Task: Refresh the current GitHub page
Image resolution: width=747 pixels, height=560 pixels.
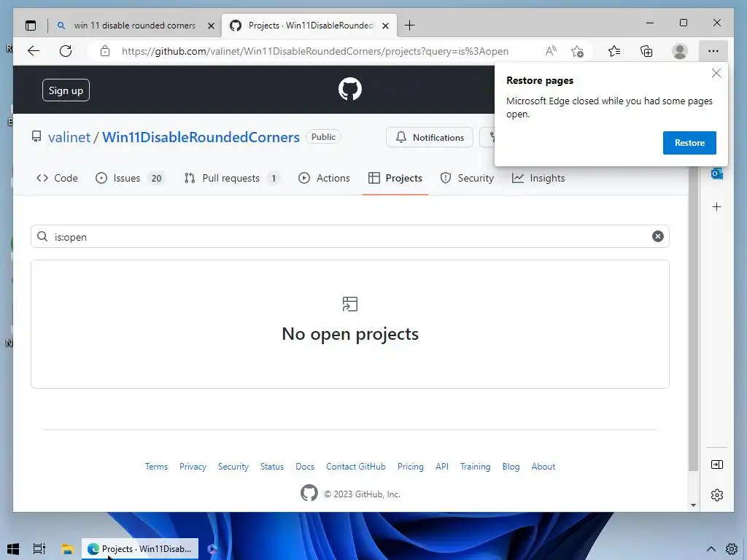Action: pyautogui.click(x=66, y=51)
